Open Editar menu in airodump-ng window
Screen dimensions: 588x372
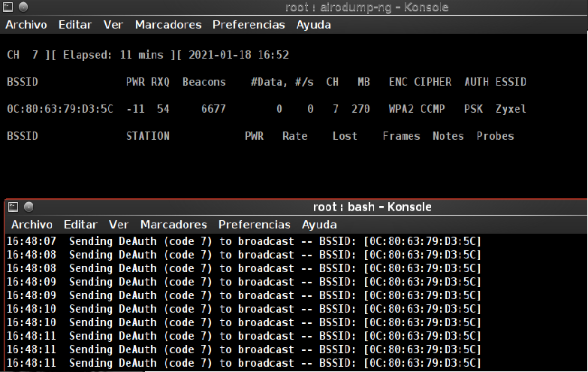[x=75, y=25]
